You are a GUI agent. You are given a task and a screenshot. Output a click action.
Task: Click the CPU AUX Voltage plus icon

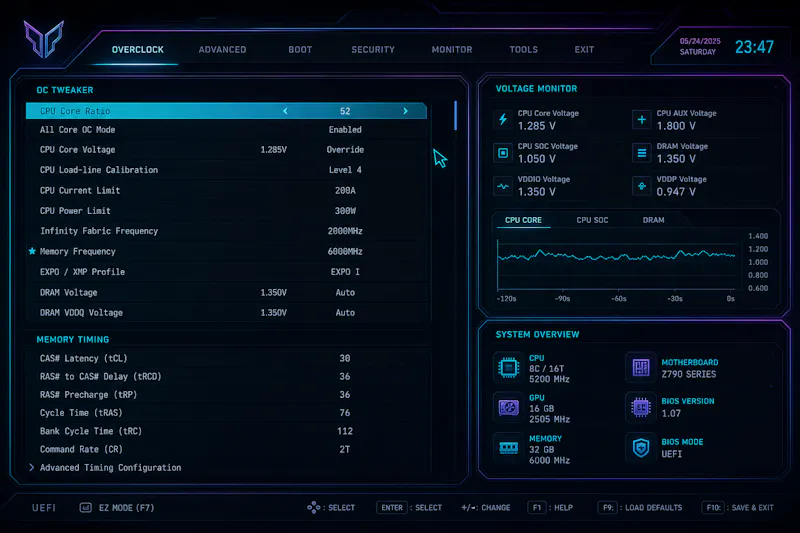(x=641, y=119)
